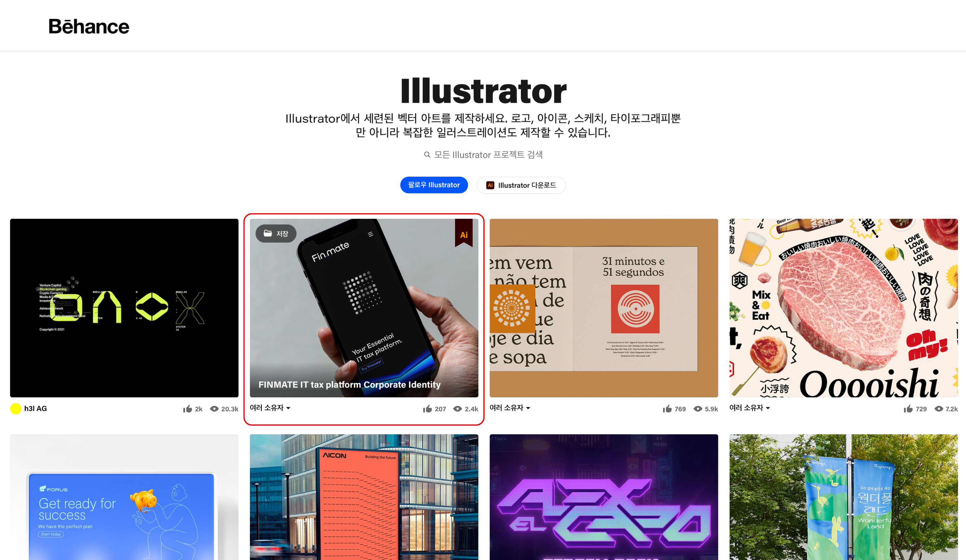
Task: Click the eye views icon showing 2.4k
Action: coord(457,409)
